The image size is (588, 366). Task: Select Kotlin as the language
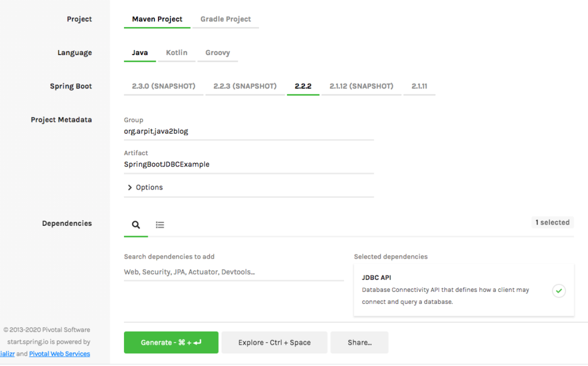pyautogui.click(x=176, y=52)
